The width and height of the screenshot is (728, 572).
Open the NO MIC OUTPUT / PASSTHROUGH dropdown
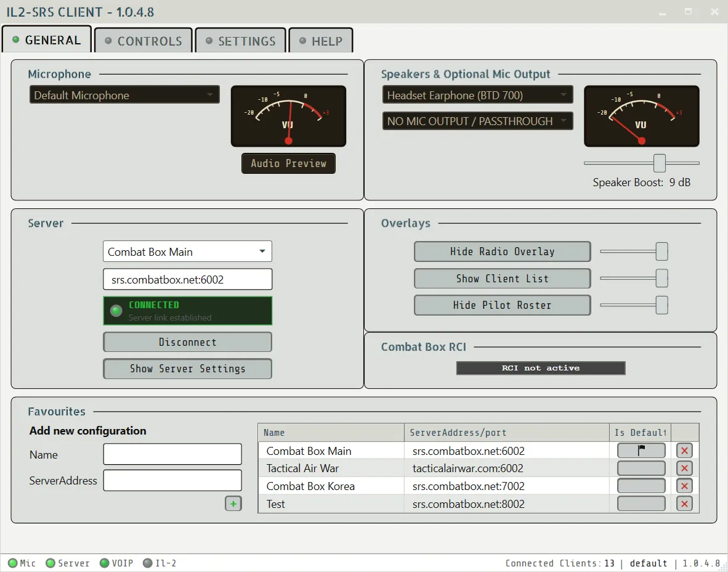point(478,121)
